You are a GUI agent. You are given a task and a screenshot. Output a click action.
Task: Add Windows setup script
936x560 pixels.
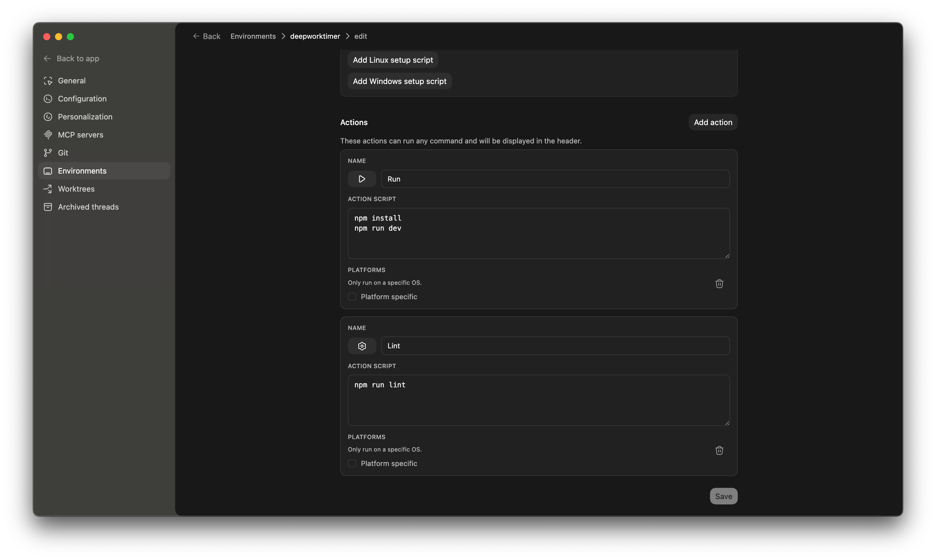click(x=399, y=81)
